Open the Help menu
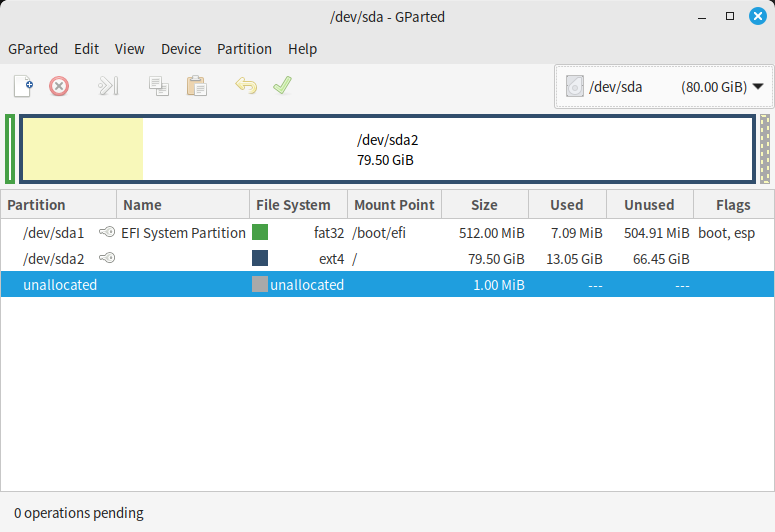The image size is (775, 532). 302,49
